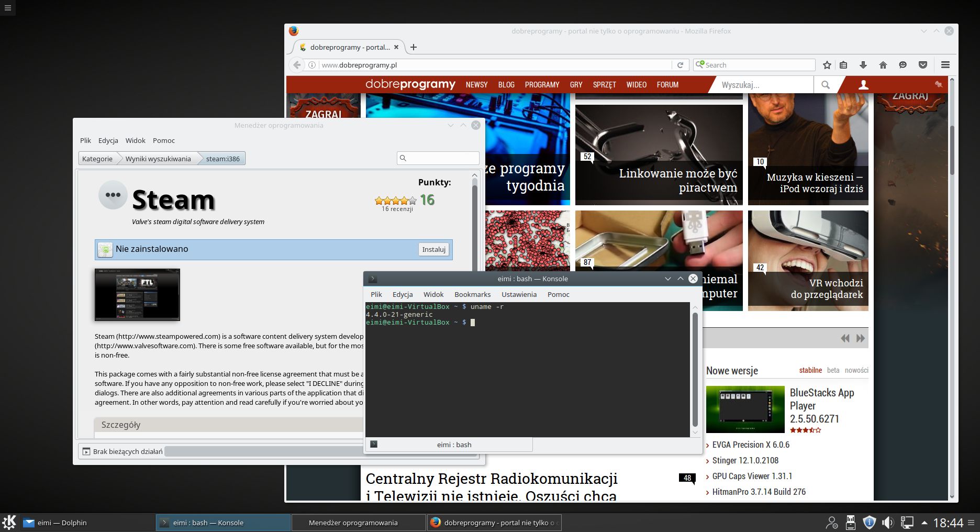
Task: Click the network connection tray icon
Action: 907,523
